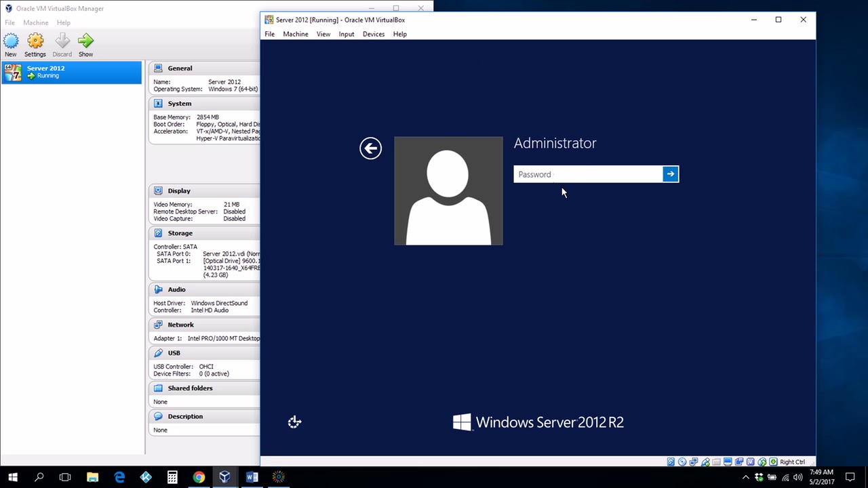Click the Administrator account name

coord(555,143)
